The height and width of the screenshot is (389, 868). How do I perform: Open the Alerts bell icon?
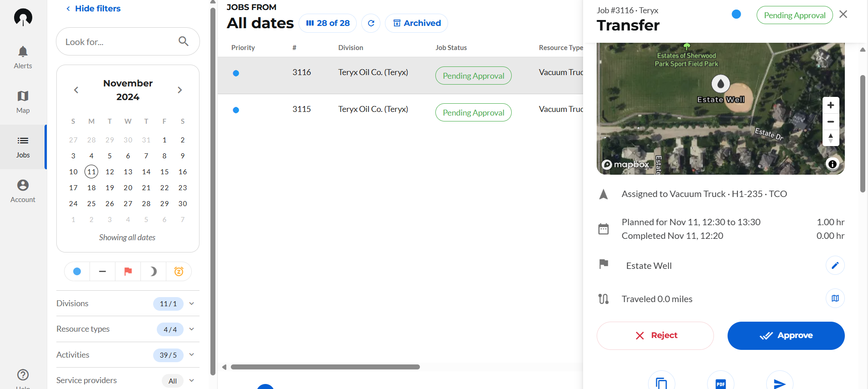23,52
